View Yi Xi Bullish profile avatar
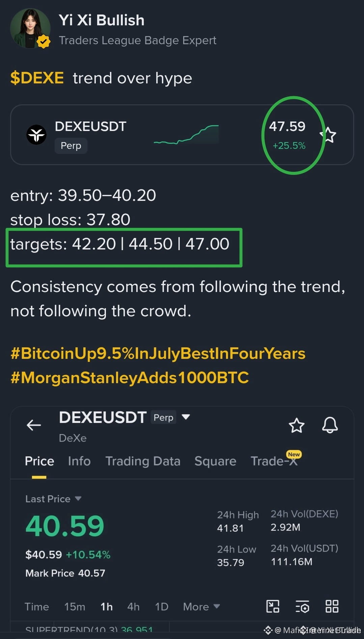 [x=30, y=28]
